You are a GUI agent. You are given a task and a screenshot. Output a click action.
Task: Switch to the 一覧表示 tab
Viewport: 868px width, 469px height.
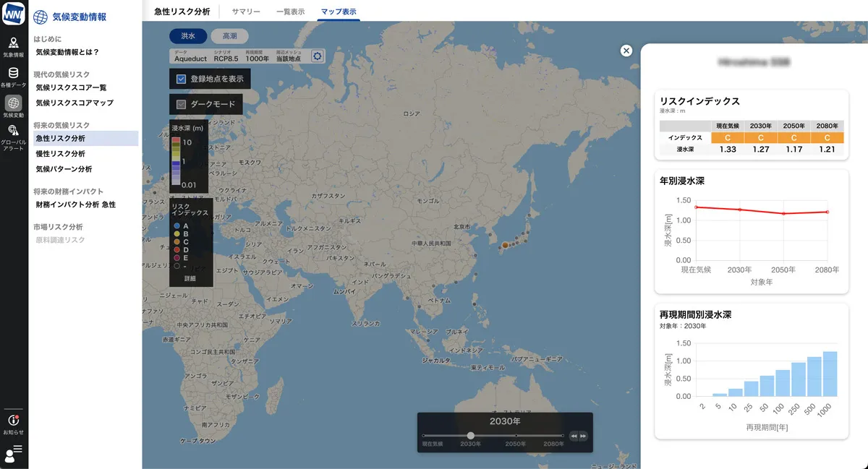pos(291,12)
